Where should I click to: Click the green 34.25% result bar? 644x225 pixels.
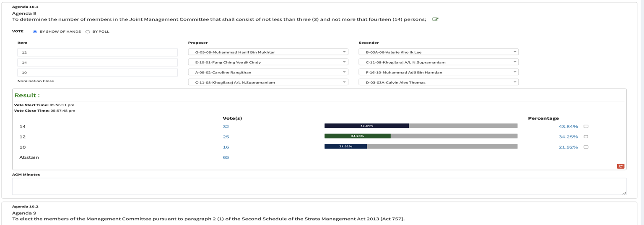coord(357,136)
